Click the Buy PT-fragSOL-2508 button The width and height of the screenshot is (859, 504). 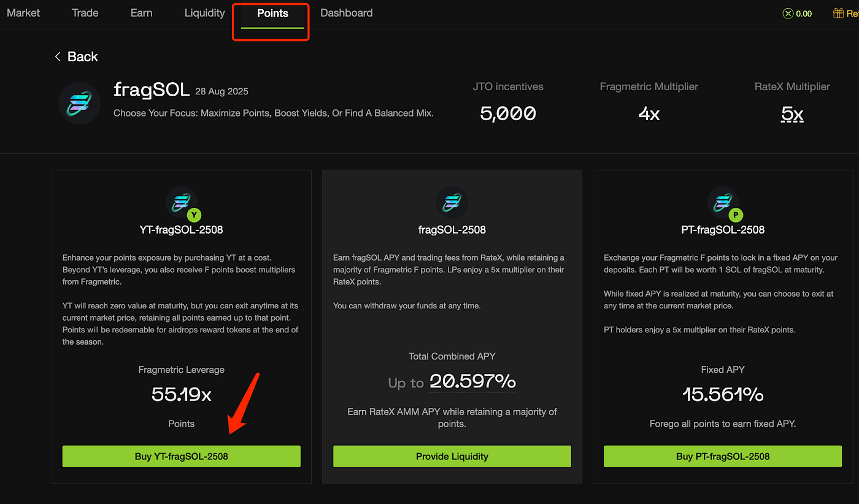723,456
